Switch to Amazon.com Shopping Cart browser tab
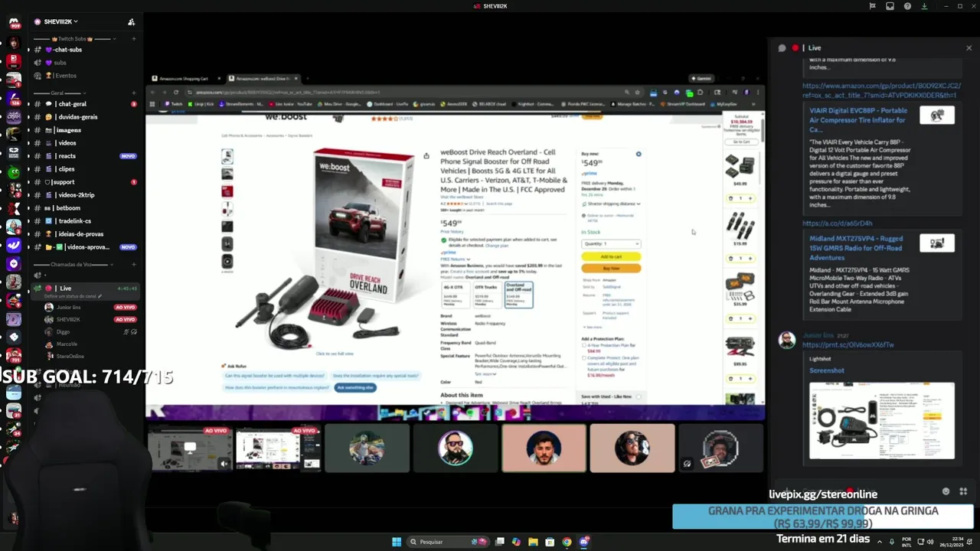Viewport: 980px width, 551px height. point(183,78)
